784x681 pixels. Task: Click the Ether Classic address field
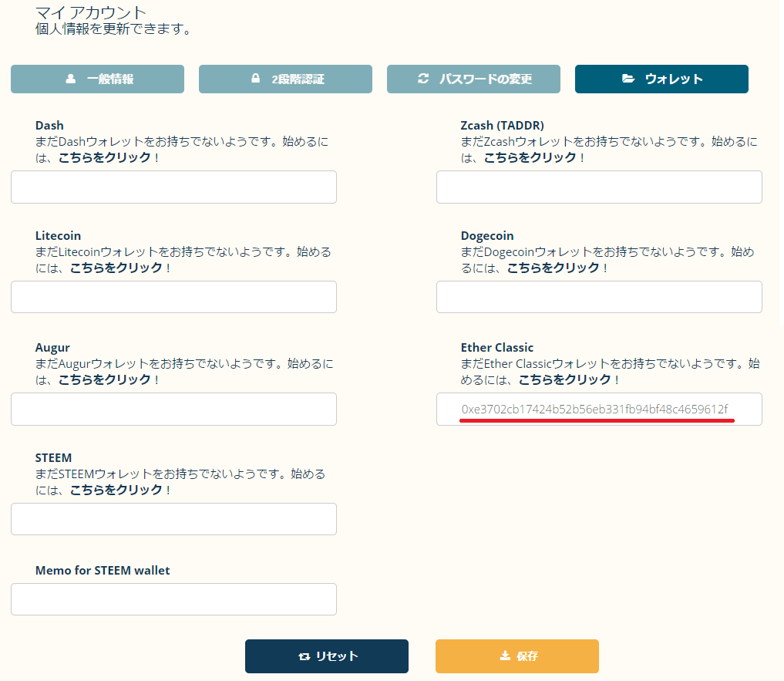click(x=599, y=409)
